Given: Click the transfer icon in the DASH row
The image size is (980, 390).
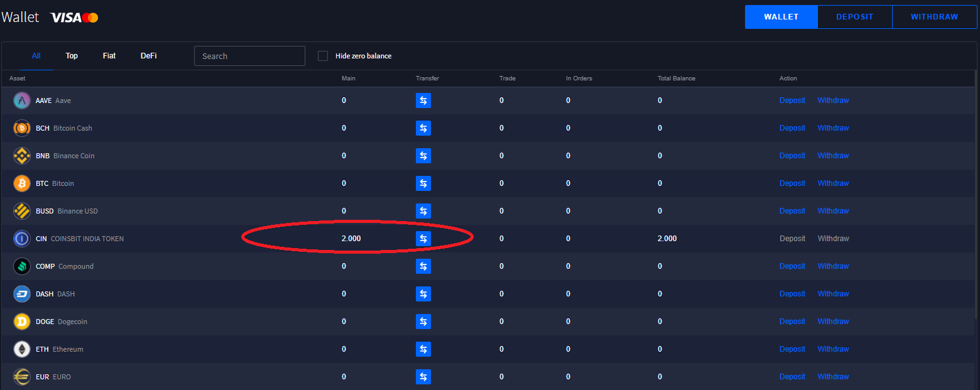Looking at the screenshot, I should tap(423, 294).
